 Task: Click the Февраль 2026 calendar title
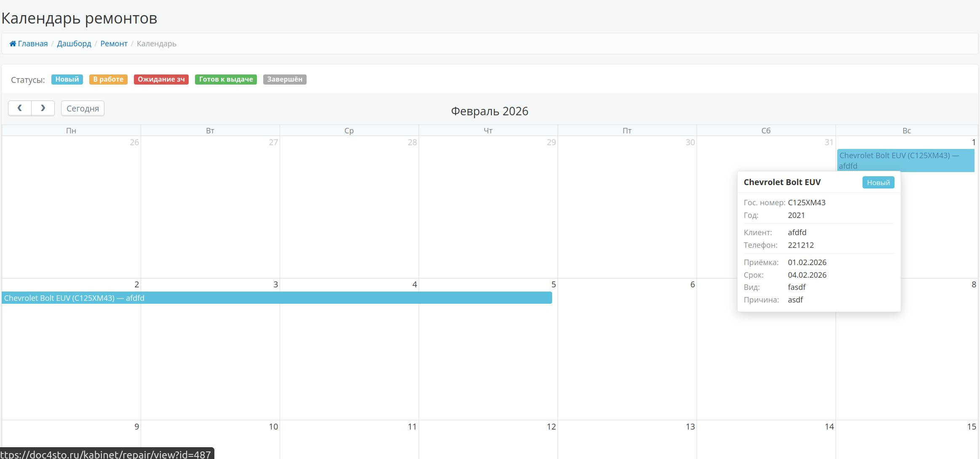point(489,111)
